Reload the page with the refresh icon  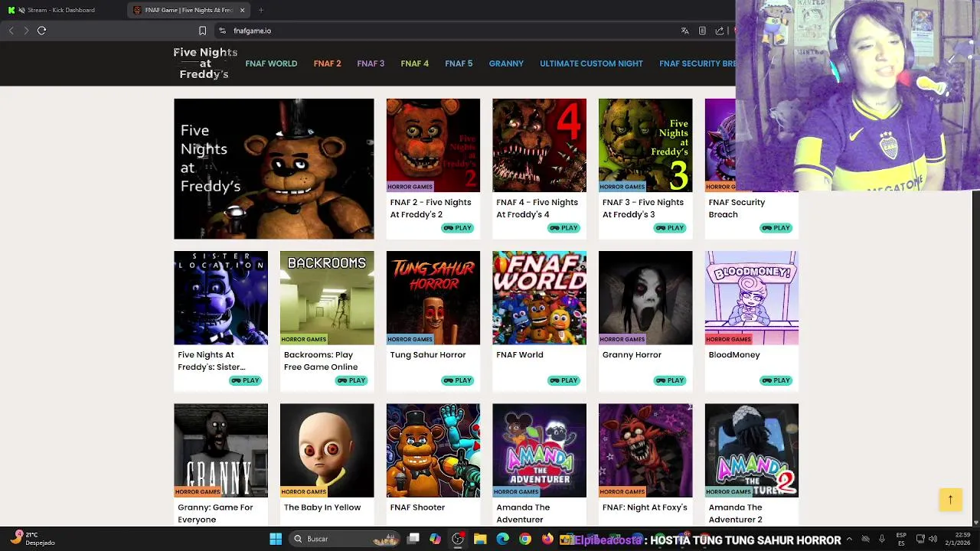[x=41, y=31]
